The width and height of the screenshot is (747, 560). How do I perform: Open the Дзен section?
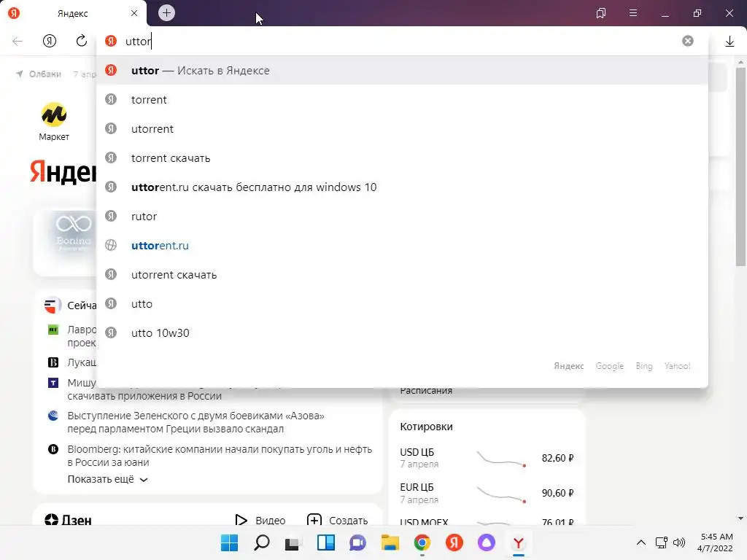click(x=68, y=519)
